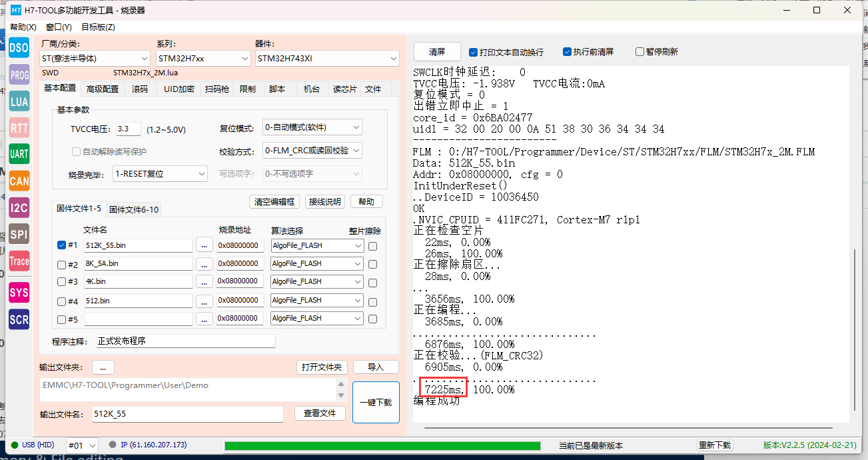Click the green download progress bar

coord(382,445)
